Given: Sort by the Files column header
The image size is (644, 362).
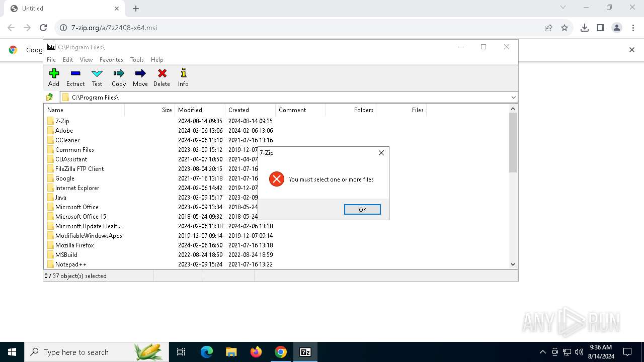Looking at the screenshot, I should (x=401, y=110).
